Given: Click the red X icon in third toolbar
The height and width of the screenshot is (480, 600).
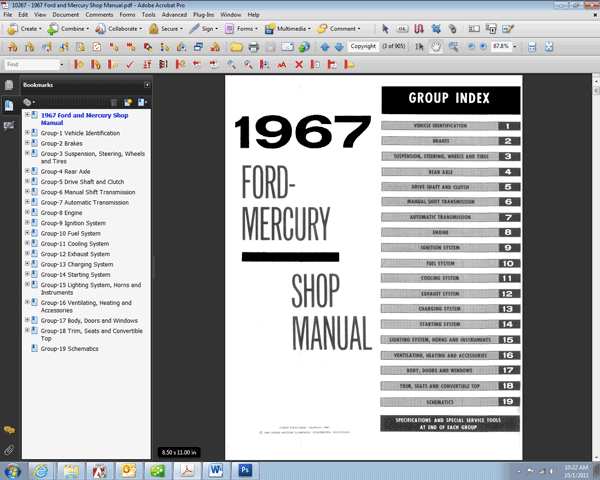Looking at the screenshot, I should point(299,64).
